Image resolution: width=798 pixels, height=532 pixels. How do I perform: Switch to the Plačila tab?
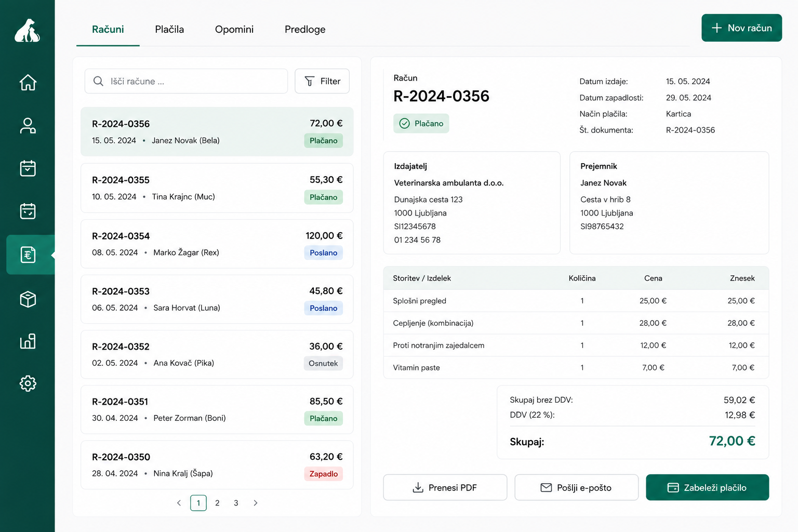click(x=169, y=30)
